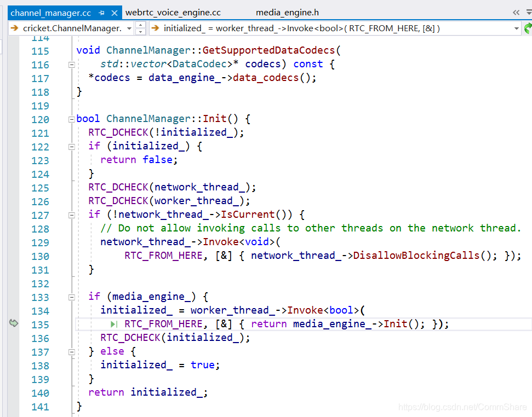
Task: Click data_codecs() on line 117
Action: (271, 78)
